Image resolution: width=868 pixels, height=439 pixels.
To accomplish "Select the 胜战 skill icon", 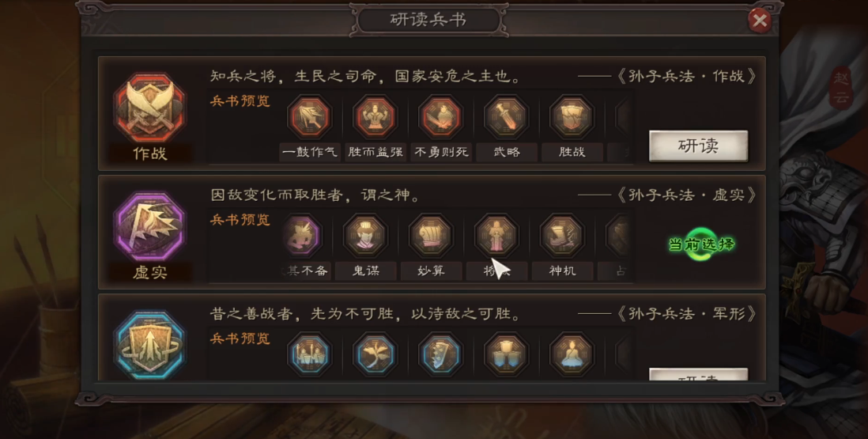I will point(572,117).
